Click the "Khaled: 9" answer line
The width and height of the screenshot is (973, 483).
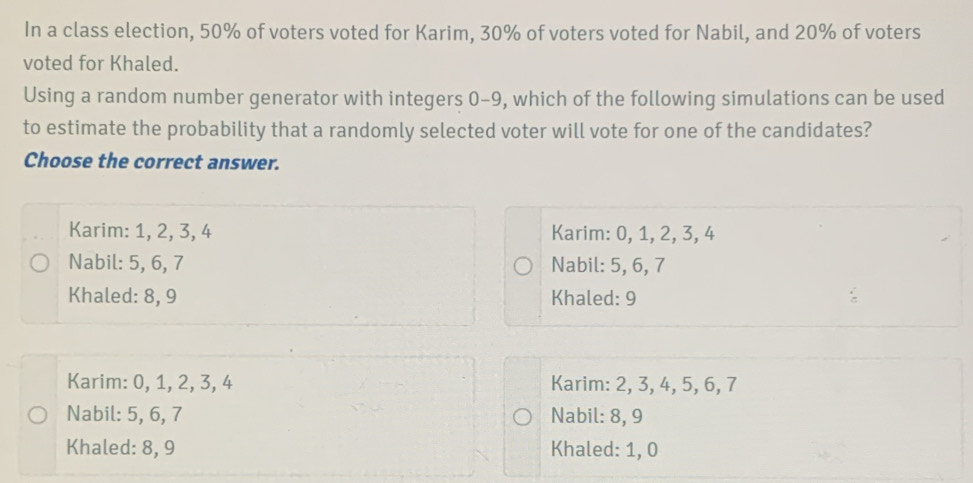point(593,298)
